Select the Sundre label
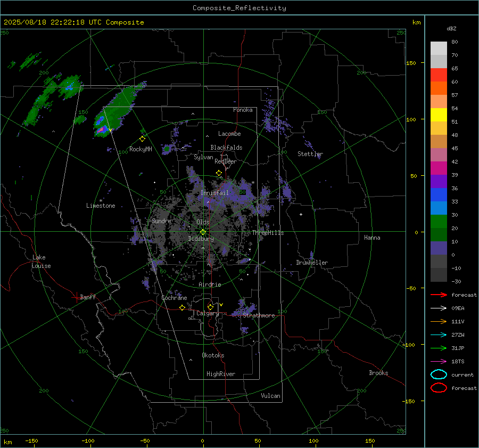 click(x=161, y=221)
